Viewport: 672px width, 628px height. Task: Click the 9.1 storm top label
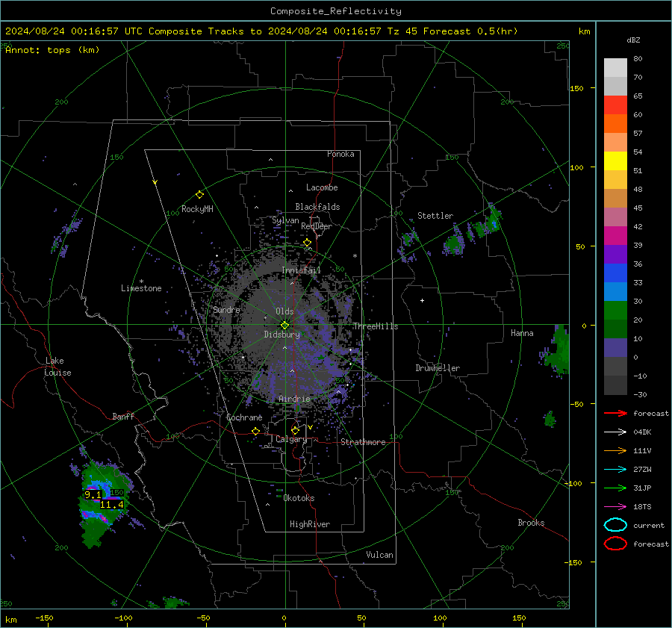pyautogui.click(x=93, y=495)
